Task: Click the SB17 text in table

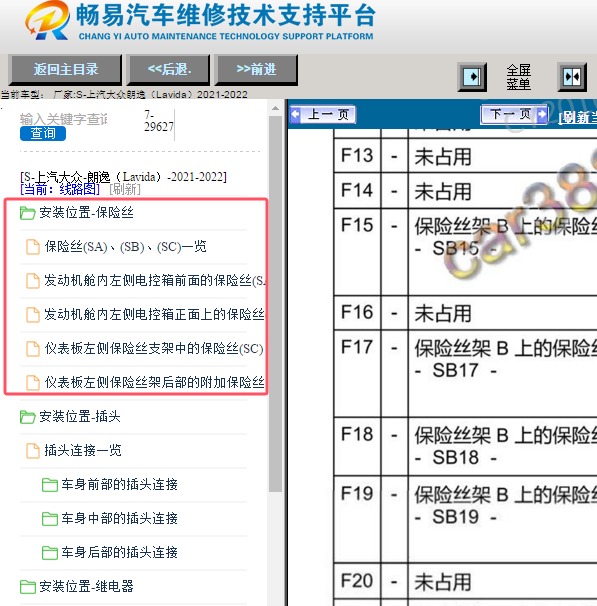Action: pos(456,370)
